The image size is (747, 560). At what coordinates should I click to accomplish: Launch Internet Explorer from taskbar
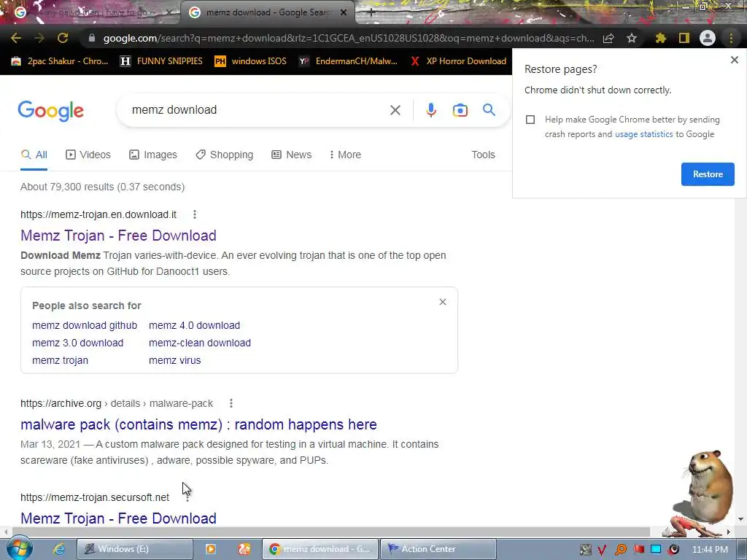[x=58, y=549]
